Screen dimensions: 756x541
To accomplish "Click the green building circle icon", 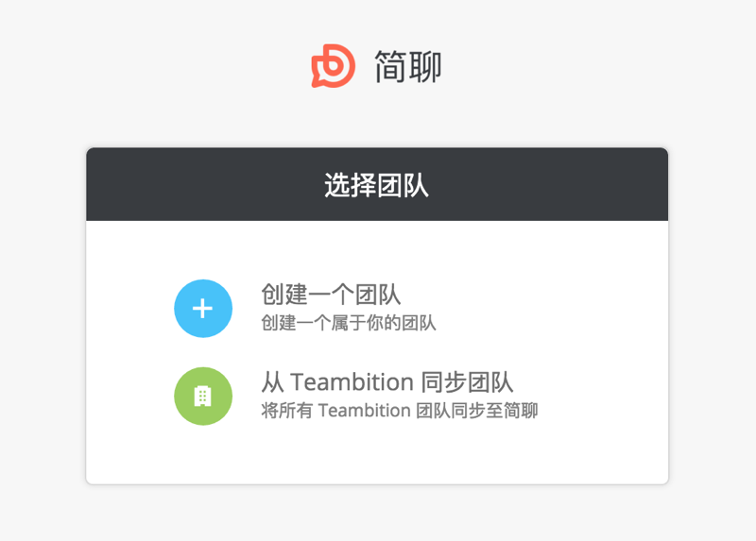I will [x=203, y=396].
